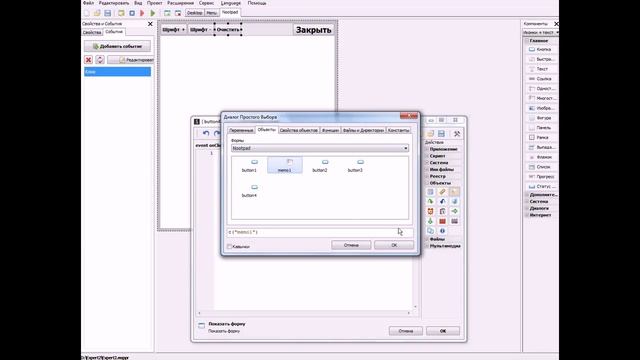Screen dimensions: 640x360
Task: Confirm with OK in the selection dialog
Action: click(394, 245)
